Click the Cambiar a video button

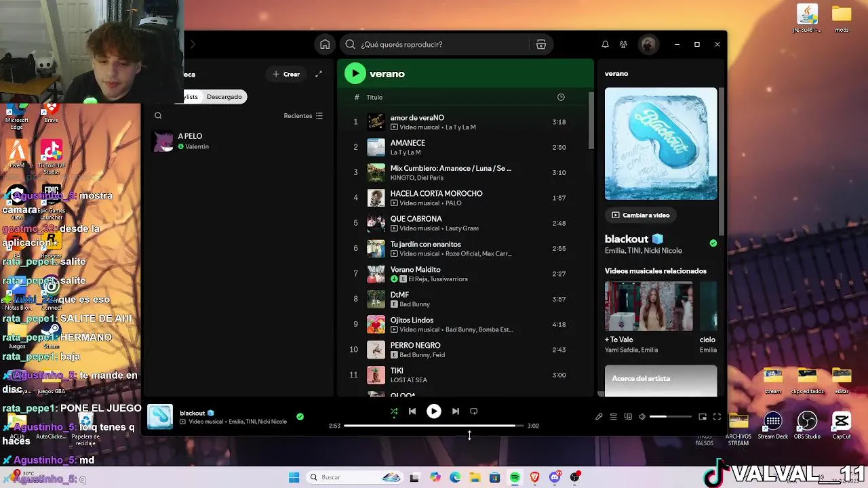point(640,215)
